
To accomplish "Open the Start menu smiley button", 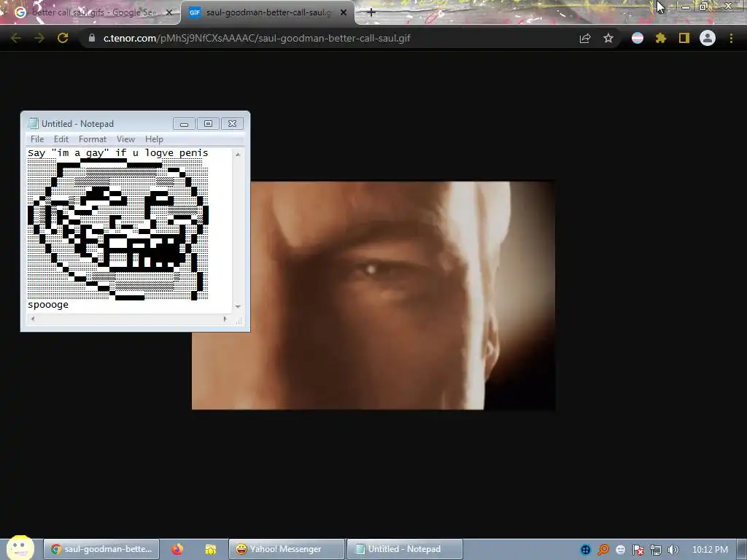I will click(20, 548).
